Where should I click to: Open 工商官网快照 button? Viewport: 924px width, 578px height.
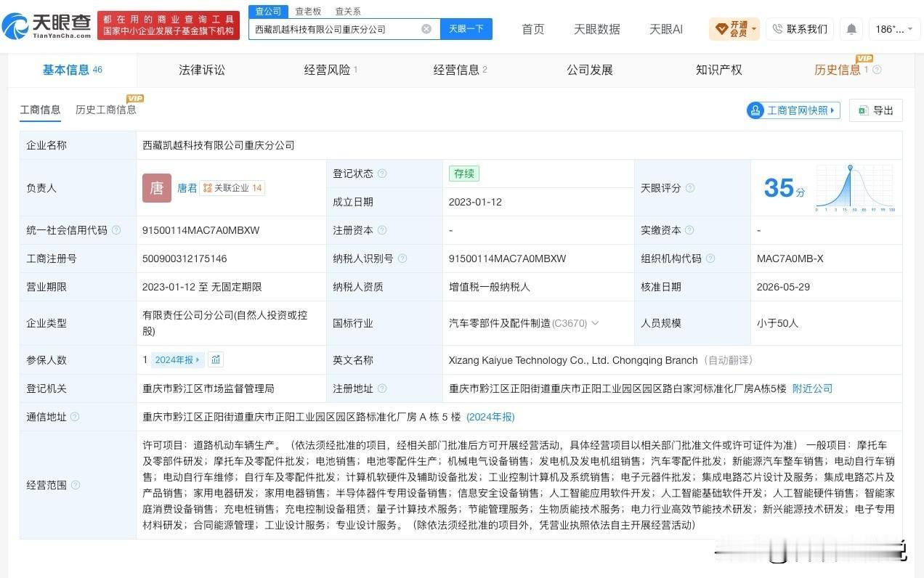tap(793, 110)
